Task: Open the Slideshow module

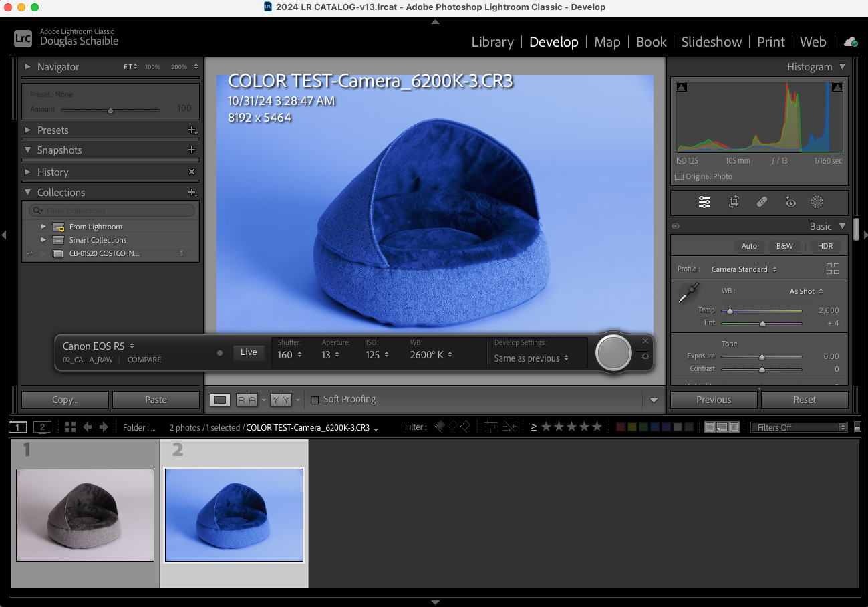Action: click(711, 42)
